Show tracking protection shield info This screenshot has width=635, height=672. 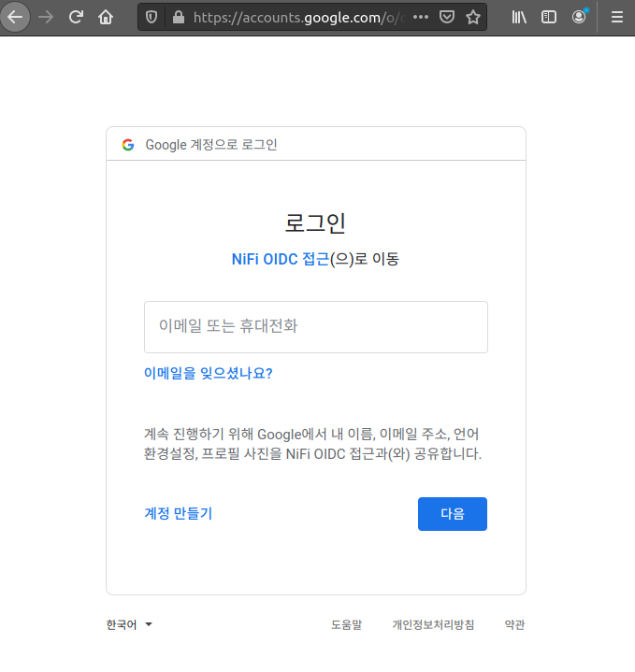pyautogui.click(x=152, y=17)
